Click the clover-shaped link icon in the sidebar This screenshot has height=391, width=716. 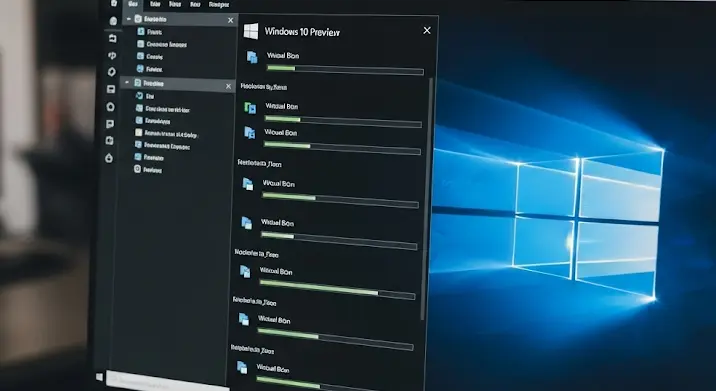click(x=112, y=55)
